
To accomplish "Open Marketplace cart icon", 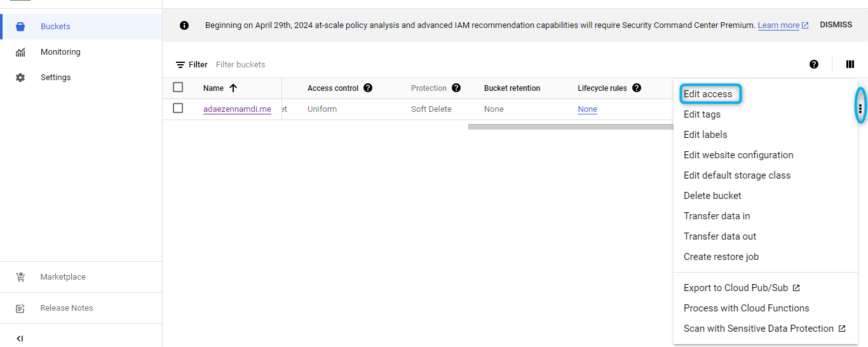I will (x=20, y=277).
